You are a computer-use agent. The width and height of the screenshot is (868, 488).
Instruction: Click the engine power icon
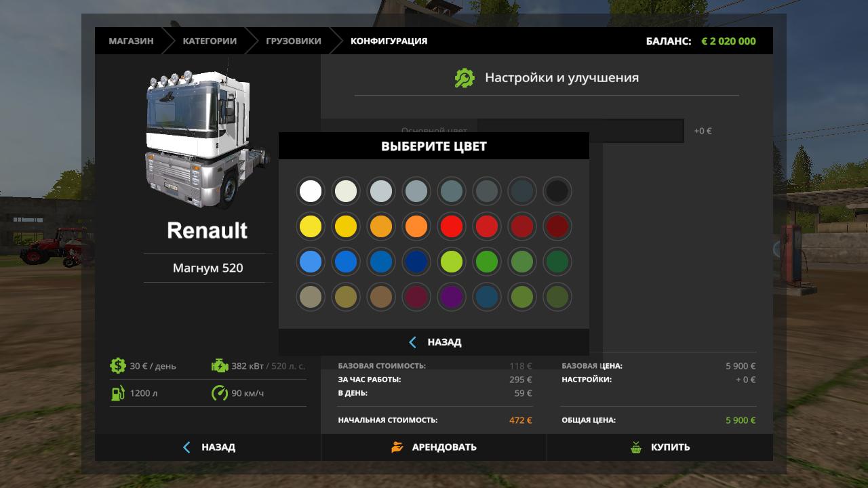point(220,366)
